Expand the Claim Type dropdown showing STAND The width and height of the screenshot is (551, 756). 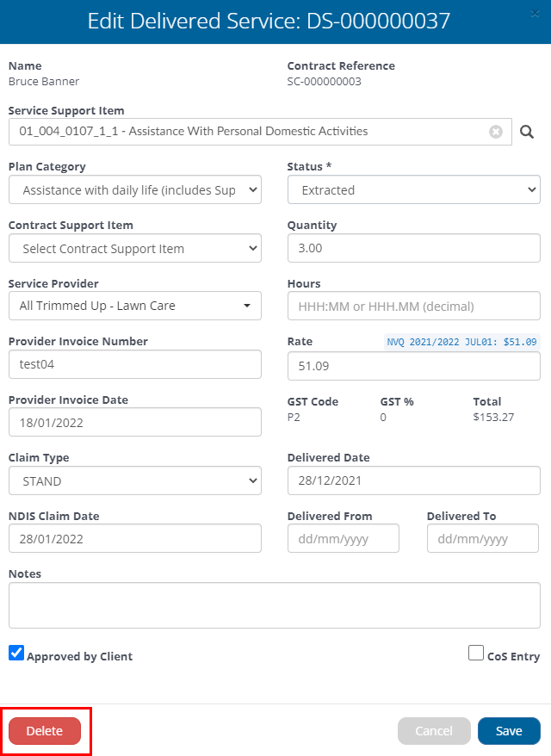[x=135, y=480]
